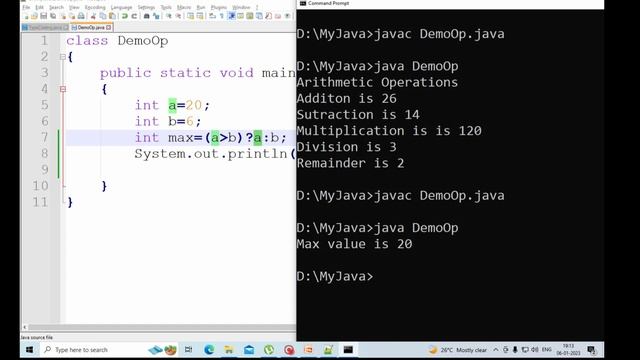Click the New file icon in Notepad++ toolbar
640x360 pixels.
[26, 16]
